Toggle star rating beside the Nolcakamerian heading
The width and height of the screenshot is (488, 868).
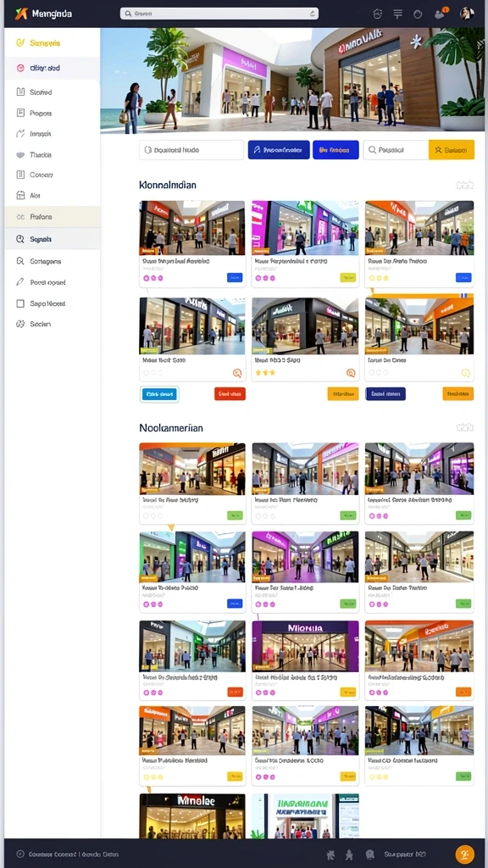(465, 427)
